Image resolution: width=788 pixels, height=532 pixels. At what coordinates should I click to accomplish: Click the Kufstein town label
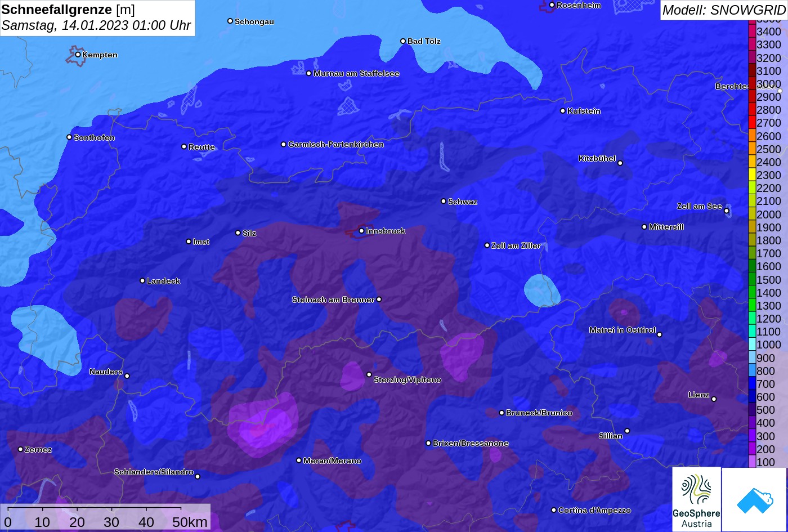[584, 111]
